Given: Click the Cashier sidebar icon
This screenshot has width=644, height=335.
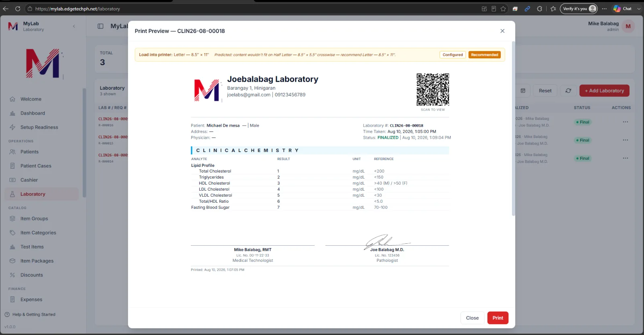Looking at the screenshot, I should coord(12,180).
